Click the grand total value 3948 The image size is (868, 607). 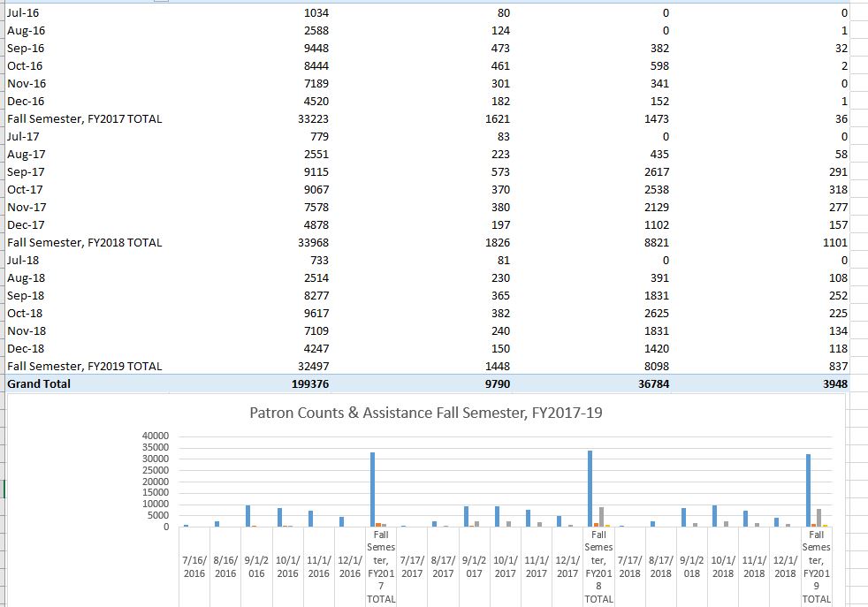(x=834, y=384)
